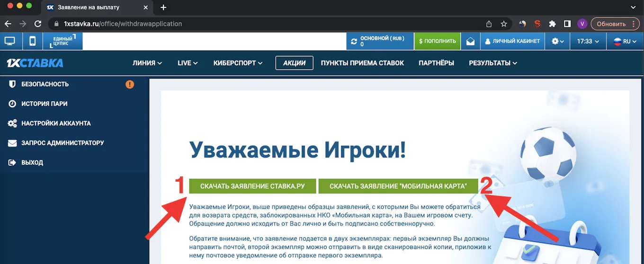Click the browser forward arrow
This screenshot has height=264, width=644.
click(x=22, y=24)
